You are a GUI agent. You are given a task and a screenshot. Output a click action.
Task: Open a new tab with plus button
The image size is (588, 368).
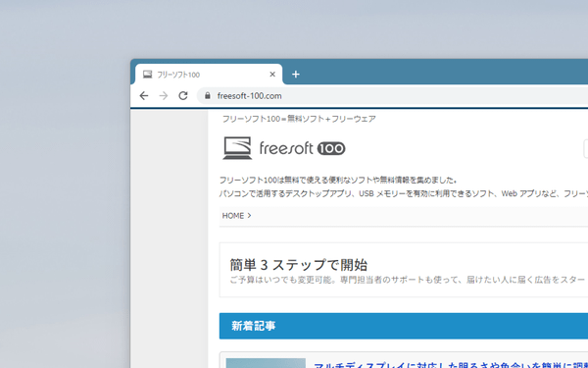pyautogui.click(x=296, y=75)
